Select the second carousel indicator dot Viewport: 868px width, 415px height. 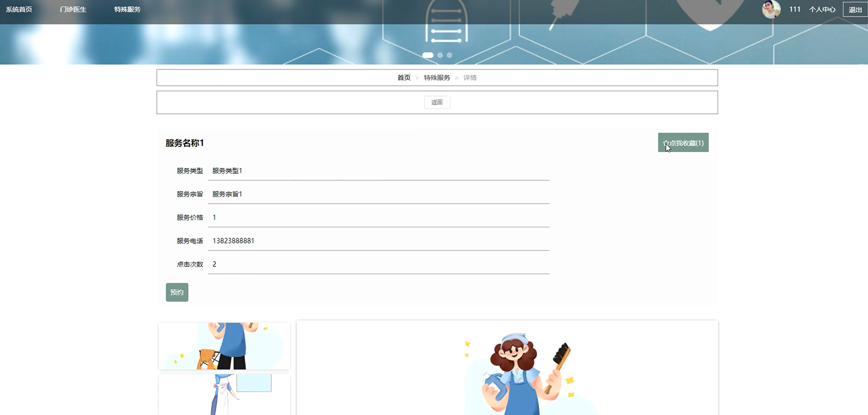tap(440, 55)
